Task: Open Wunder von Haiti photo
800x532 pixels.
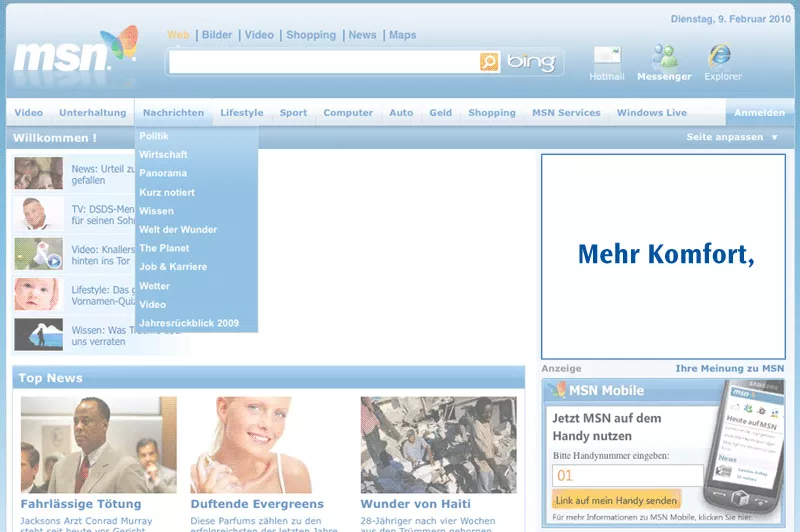Action: pyautogui.click(x=438, y=445)
